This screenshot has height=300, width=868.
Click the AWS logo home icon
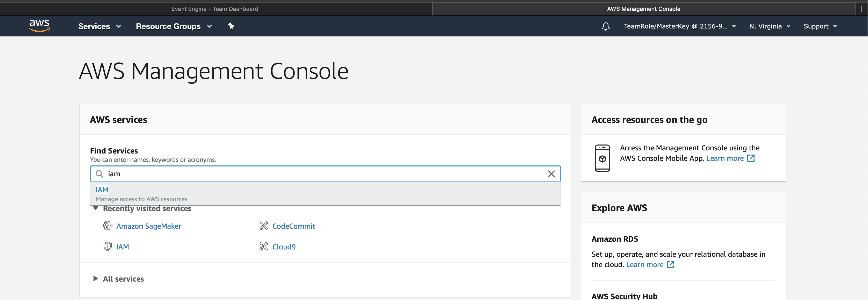tap(39, 26)
